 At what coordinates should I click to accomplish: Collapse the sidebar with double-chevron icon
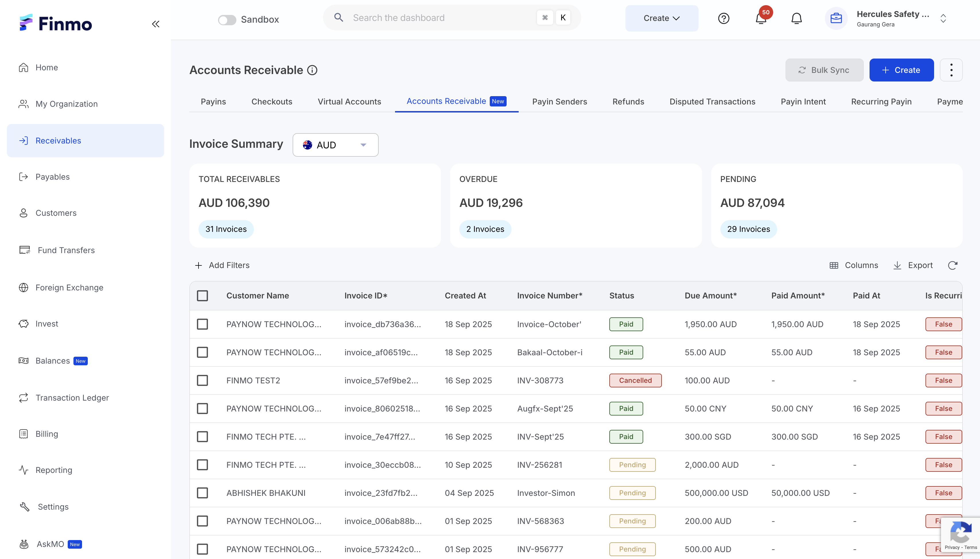tap(155, 24)
